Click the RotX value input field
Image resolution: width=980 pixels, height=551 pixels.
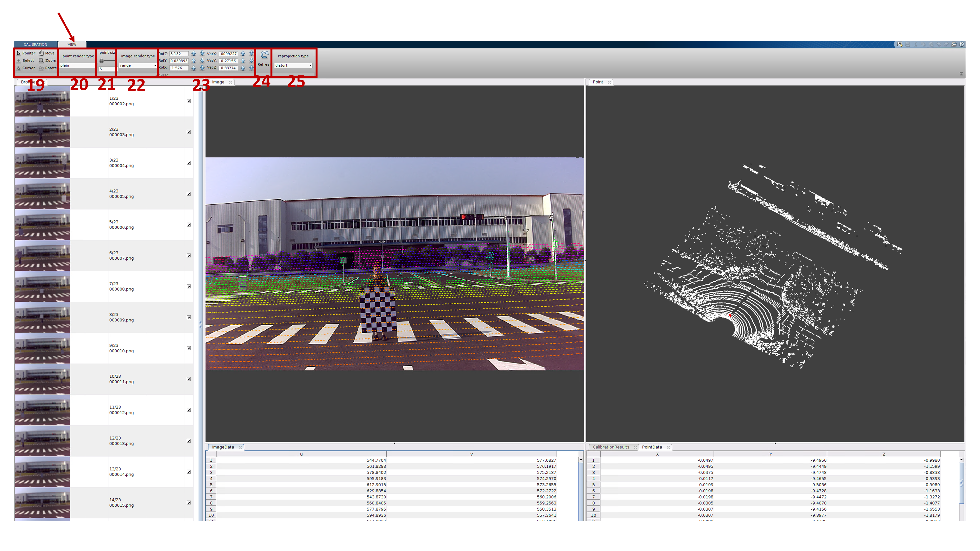pyautogui.click(x=179, y=68)
